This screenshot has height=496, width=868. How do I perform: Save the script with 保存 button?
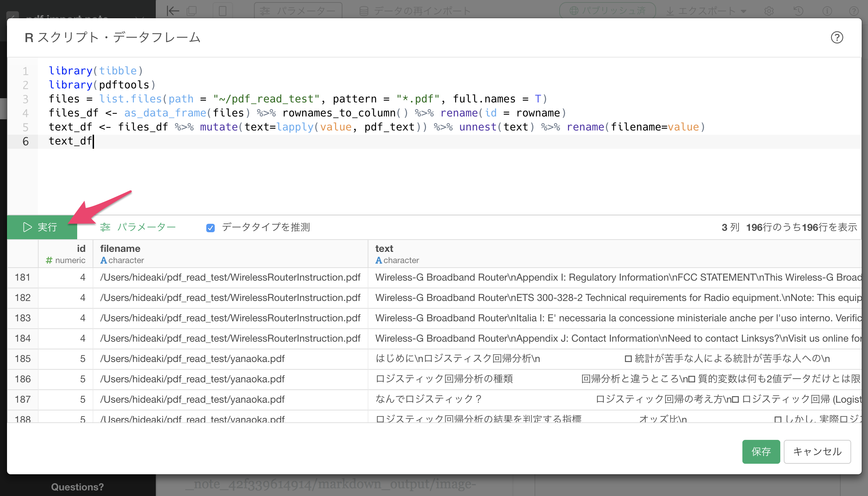click(x=761, y=451)
